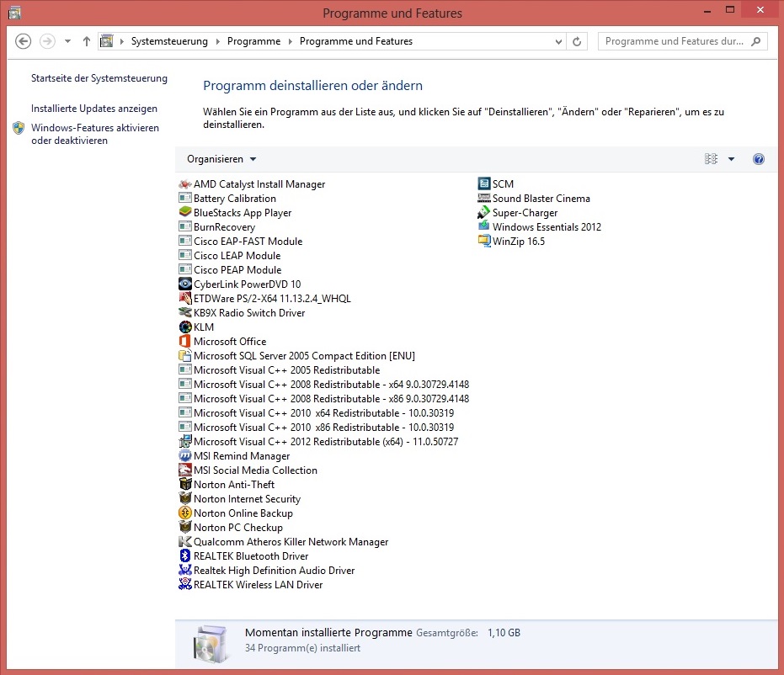Go to Systemsteuerung in the breadcrumb

169,41
